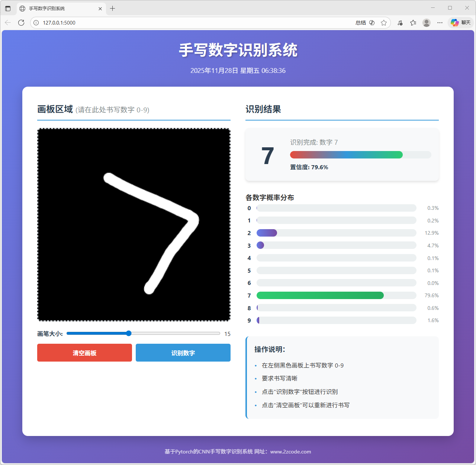476x465 pixels.
Task: Click the browser profile avatar icon
Action: click(426, 23)
